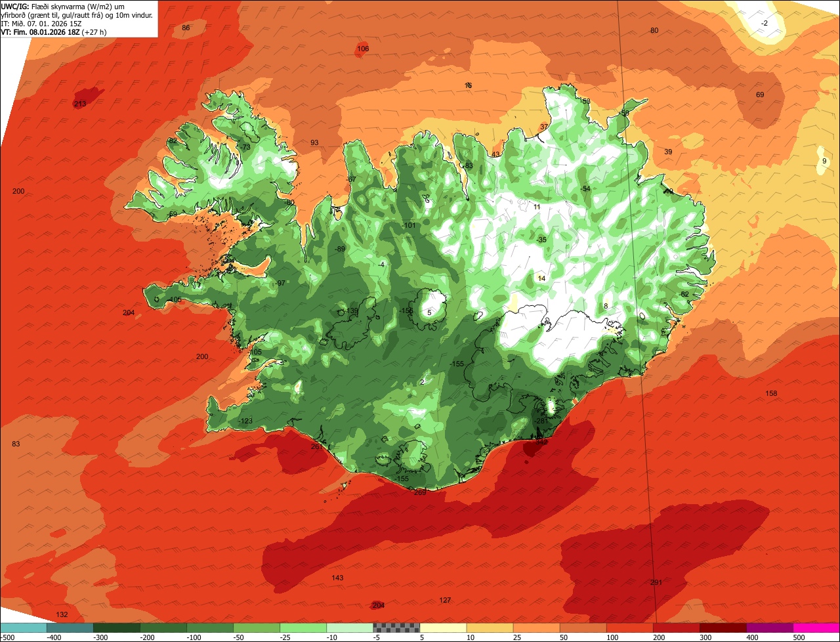Click the map value -139

tap(351, 310)
